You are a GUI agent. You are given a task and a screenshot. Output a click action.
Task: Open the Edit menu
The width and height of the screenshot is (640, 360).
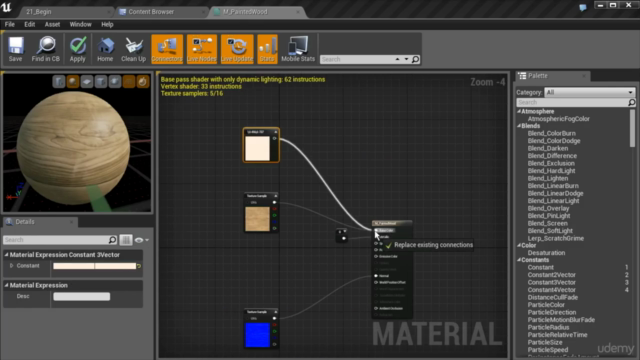pos(29,24)
